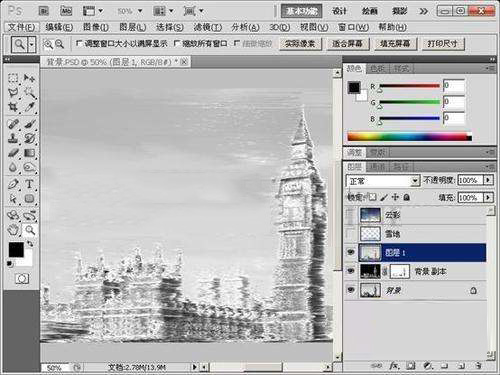Viewport: 500px width, 375px height.
Task: Select the Rectangular Marquee tool
Action: pos(13,79)
